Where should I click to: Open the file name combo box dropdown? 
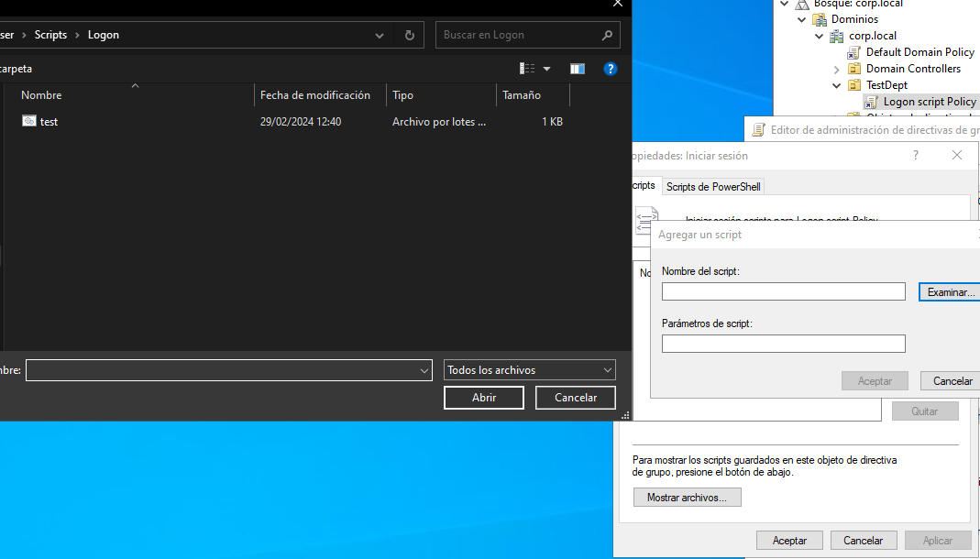click(x=424, y=370)
